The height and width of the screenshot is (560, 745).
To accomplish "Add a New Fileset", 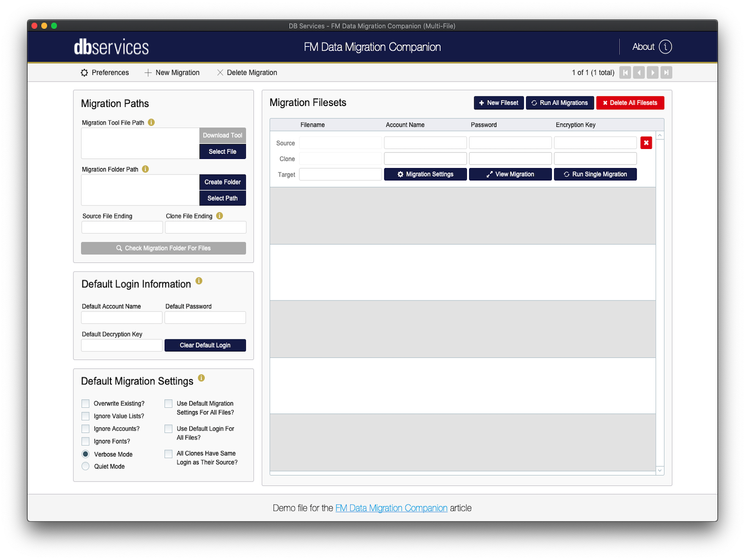I will (x=498, y=102).
